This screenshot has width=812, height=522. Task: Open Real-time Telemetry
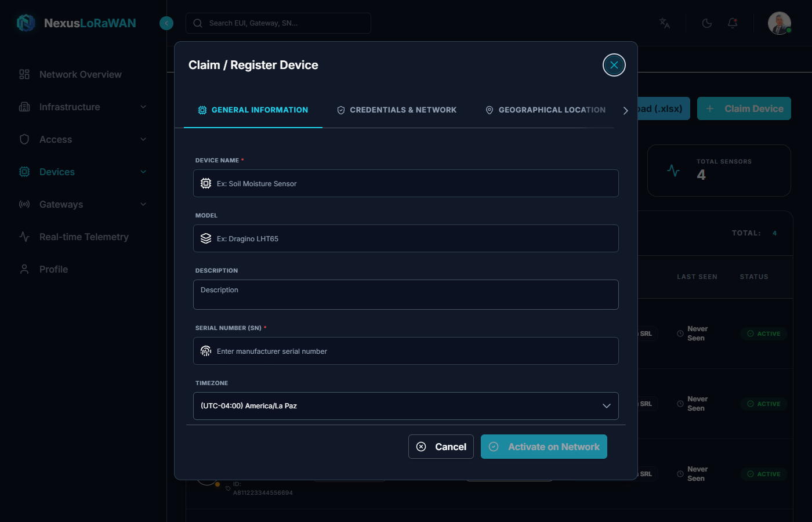83,237
